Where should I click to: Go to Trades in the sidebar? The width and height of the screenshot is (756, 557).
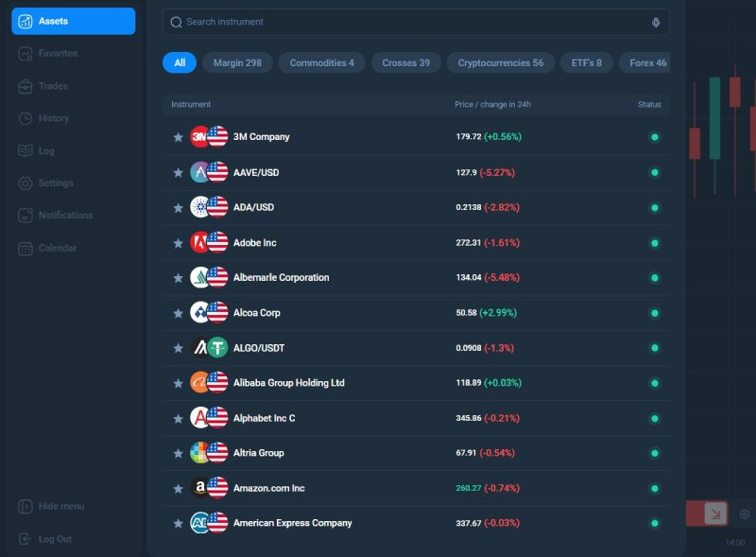(43, 86)
